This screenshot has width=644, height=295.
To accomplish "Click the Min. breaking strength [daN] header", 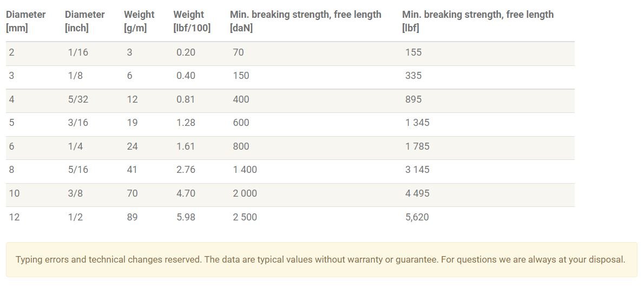I will coord(306,21).
